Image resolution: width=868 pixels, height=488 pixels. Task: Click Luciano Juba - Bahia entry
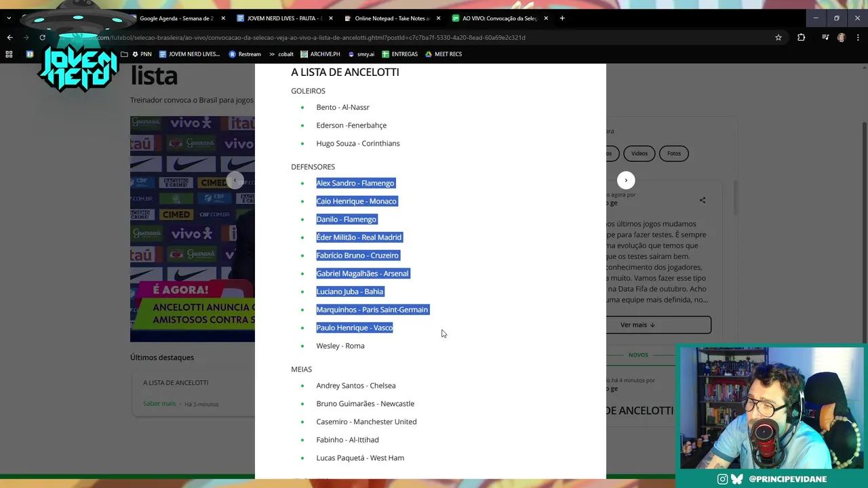pyautogui.click(x=349, y=291)
